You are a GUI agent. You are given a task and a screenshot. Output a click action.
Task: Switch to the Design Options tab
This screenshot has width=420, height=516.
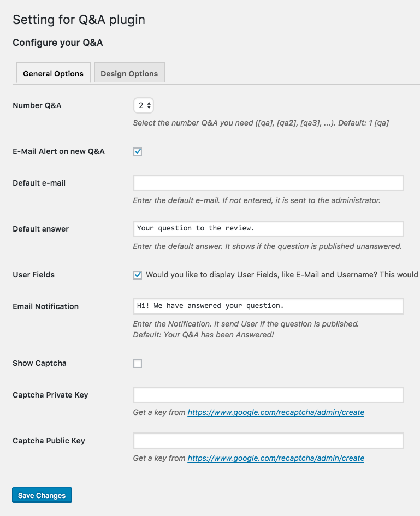[x=129, y=73]
